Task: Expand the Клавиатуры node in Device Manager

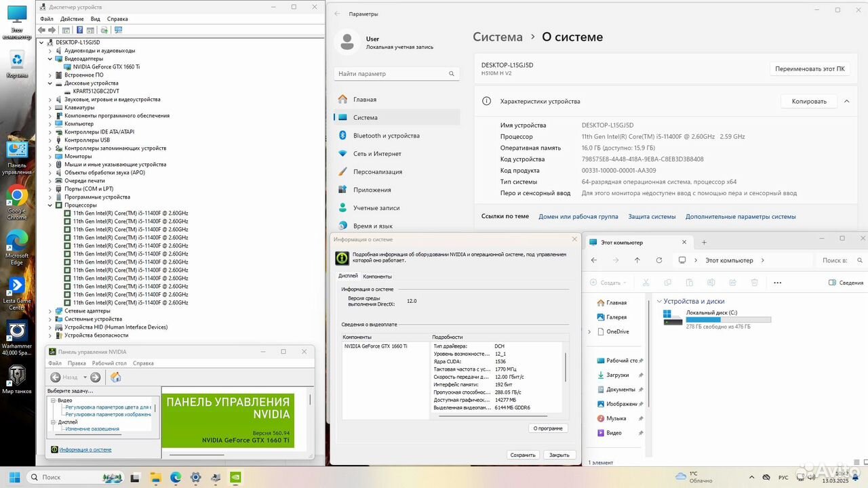Action: point(50,108)
